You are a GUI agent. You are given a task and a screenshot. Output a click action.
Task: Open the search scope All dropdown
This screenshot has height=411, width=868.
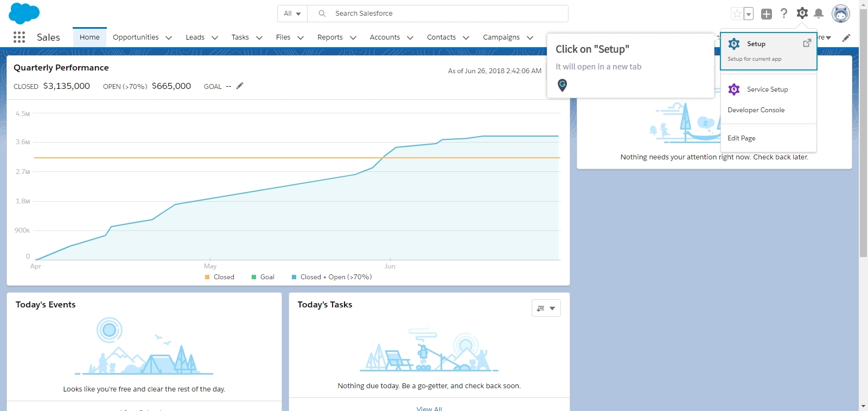(292, 14)
